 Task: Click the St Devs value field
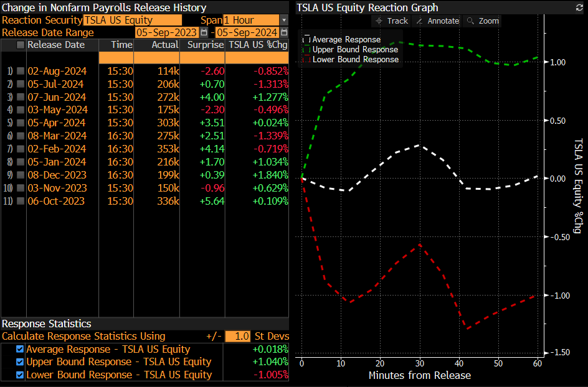point(237,337)
